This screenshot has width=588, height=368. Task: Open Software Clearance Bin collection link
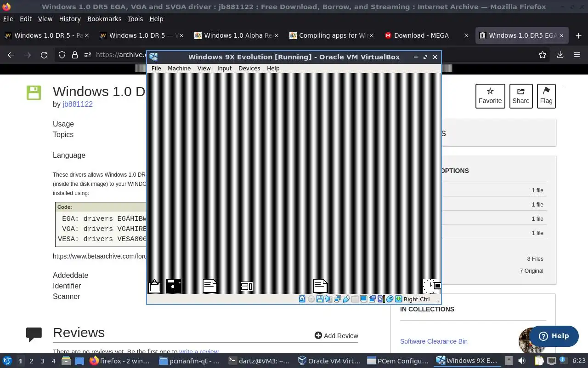tap(434, 341)
